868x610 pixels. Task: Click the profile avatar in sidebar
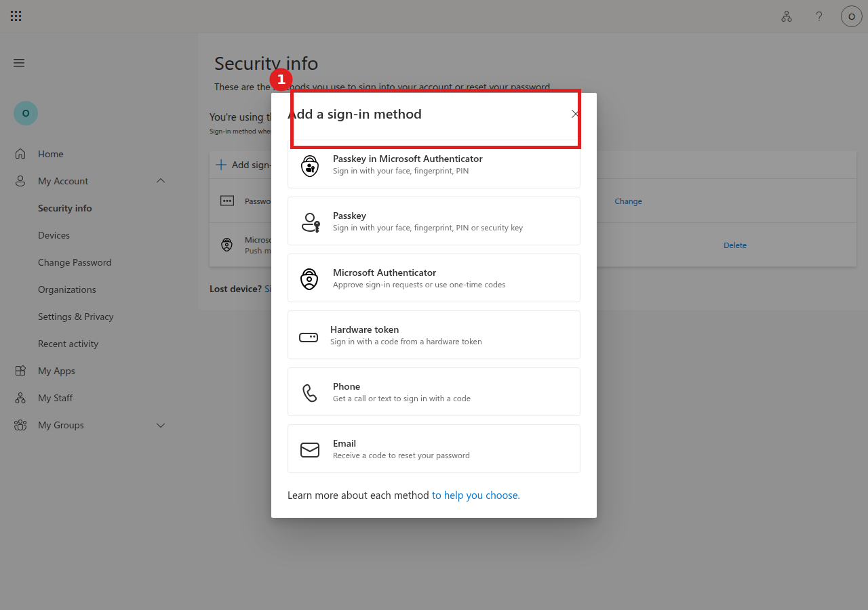pyautogui.click(x=26, y=113)
